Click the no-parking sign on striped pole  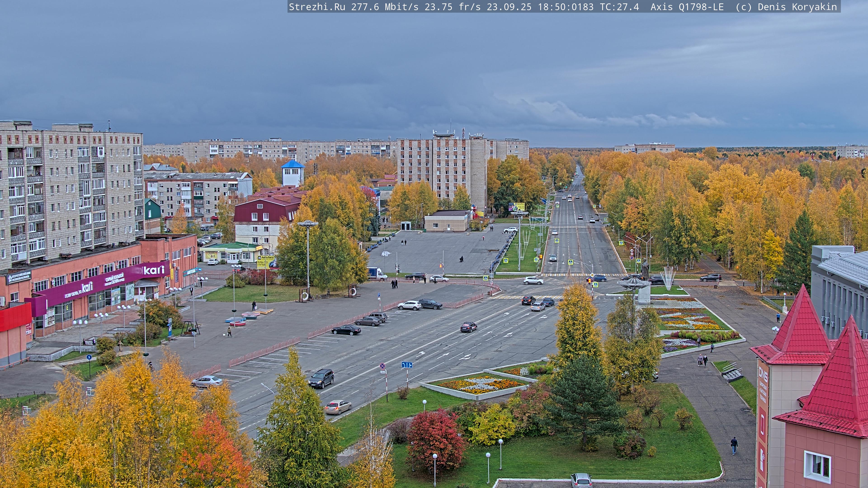382,366
